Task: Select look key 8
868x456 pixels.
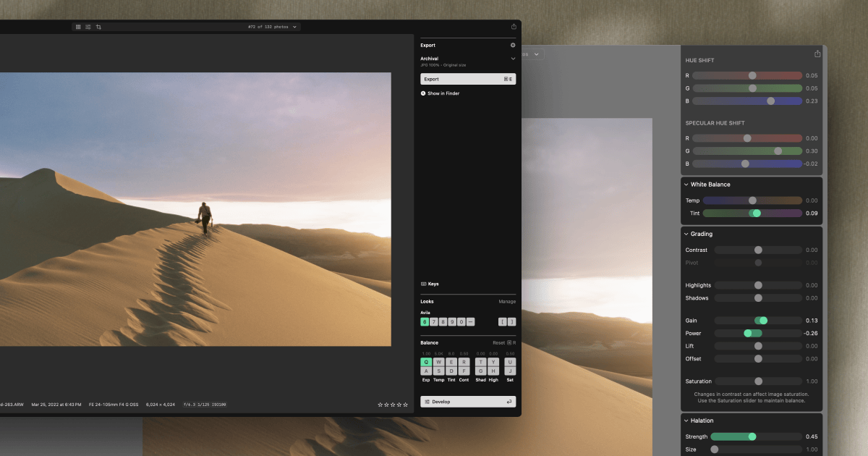Action: [443, 321]
